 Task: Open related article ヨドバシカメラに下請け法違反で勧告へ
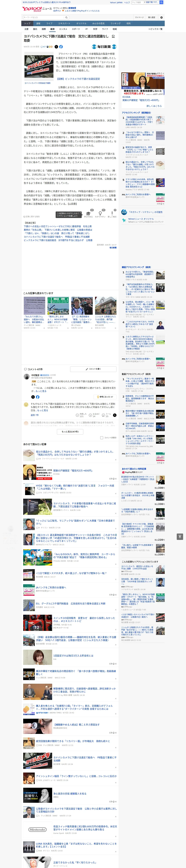56,237
